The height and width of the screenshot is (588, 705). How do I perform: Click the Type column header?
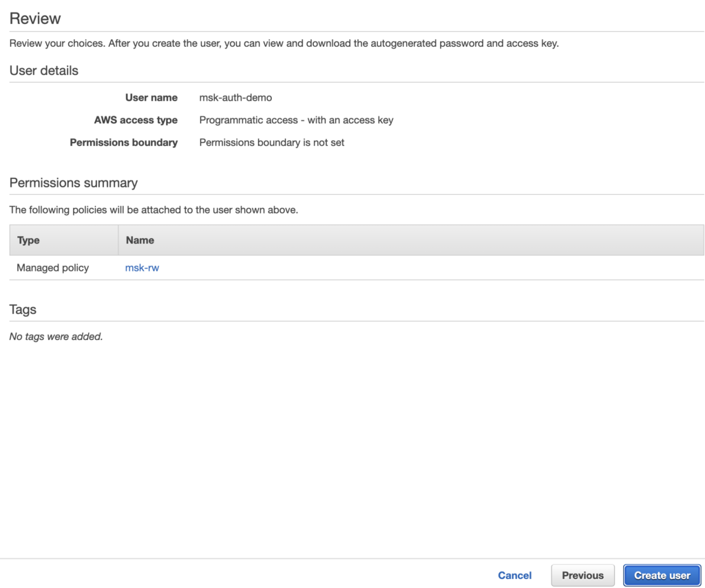(x=28, y=240)
